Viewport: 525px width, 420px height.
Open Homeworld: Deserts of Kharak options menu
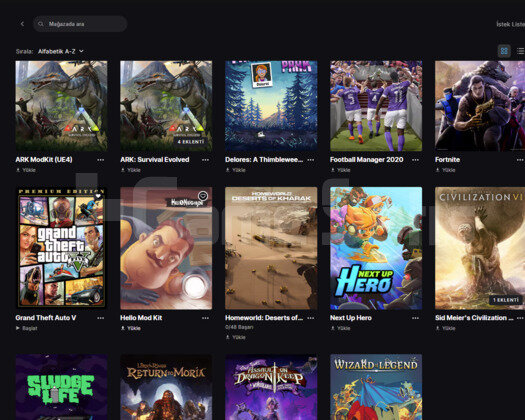[311, 318]
